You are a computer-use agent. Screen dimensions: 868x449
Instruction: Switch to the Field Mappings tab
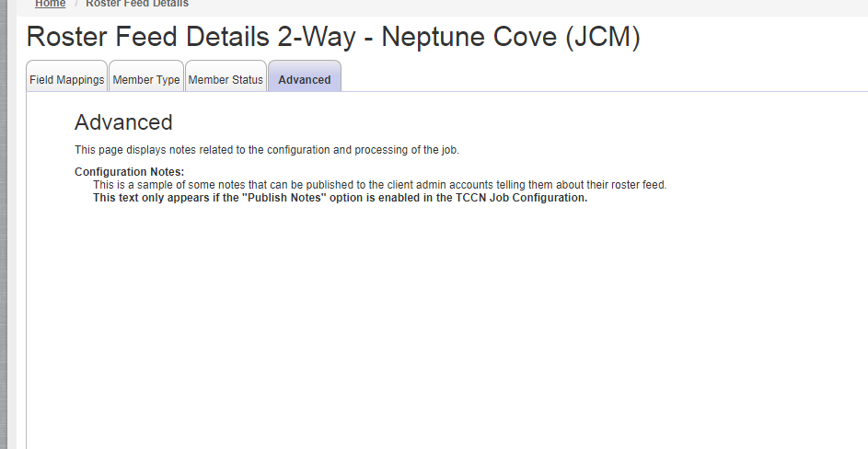pyautogui.click(x=67, y=80)
